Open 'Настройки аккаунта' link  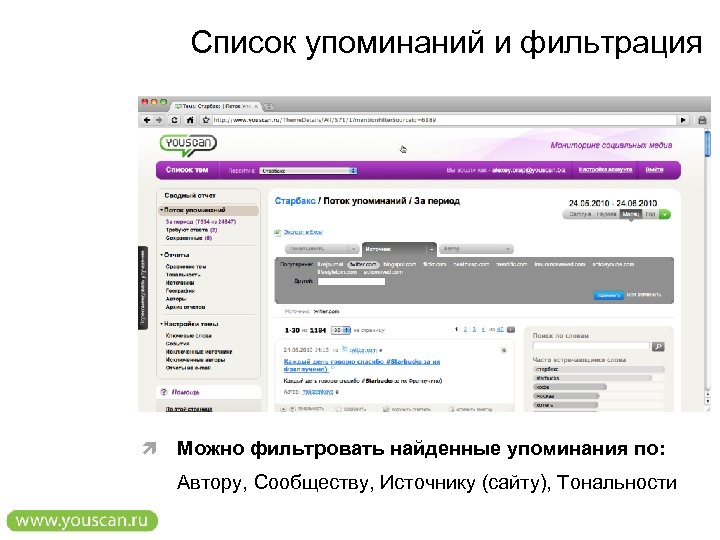click(605, 170)
